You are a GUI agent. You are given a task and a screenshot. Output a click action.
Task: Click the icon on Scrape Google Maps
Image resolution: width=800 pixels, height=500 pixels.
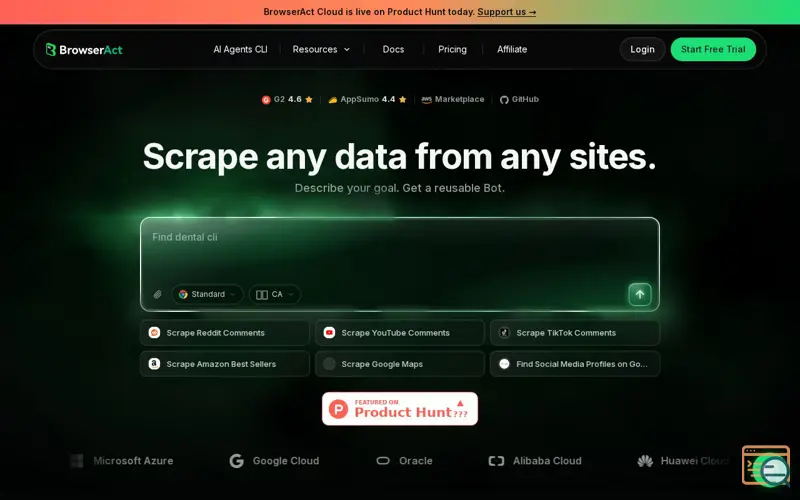pos(329,364)
